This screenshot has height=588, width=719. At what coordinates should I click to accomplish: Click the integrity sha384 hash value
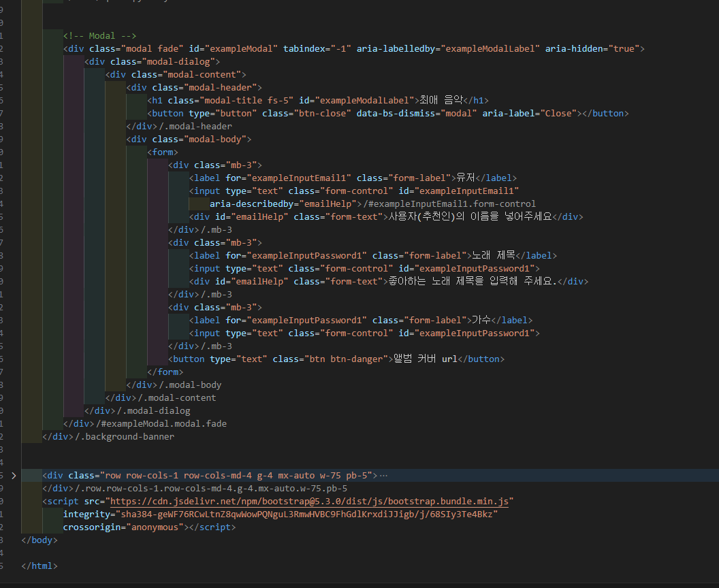pyautogui.click(x=307, y=514)
